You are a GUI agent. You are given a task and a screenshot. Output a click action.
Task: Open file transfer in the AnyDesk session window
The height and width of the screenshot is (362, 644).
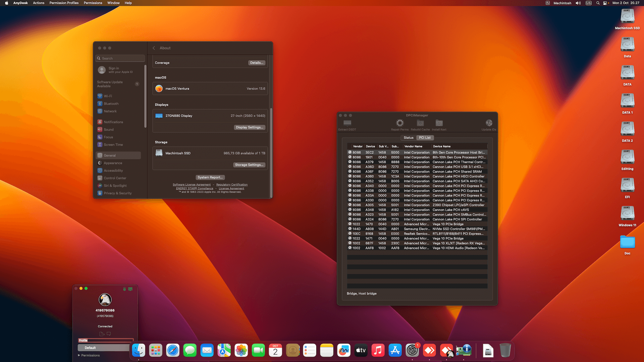(x=102, y=334)
